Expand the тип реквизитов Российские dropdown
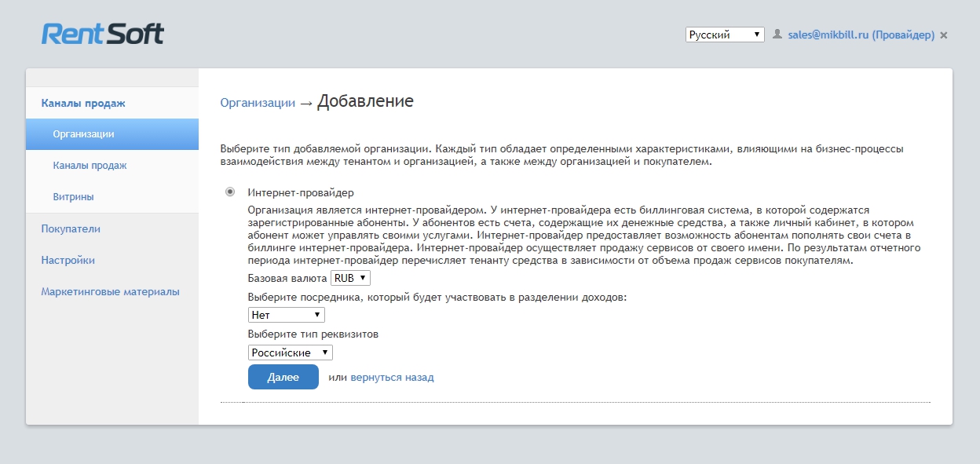Image resolution: width=980 pixels, height=464 pixels. click(290, 353)
